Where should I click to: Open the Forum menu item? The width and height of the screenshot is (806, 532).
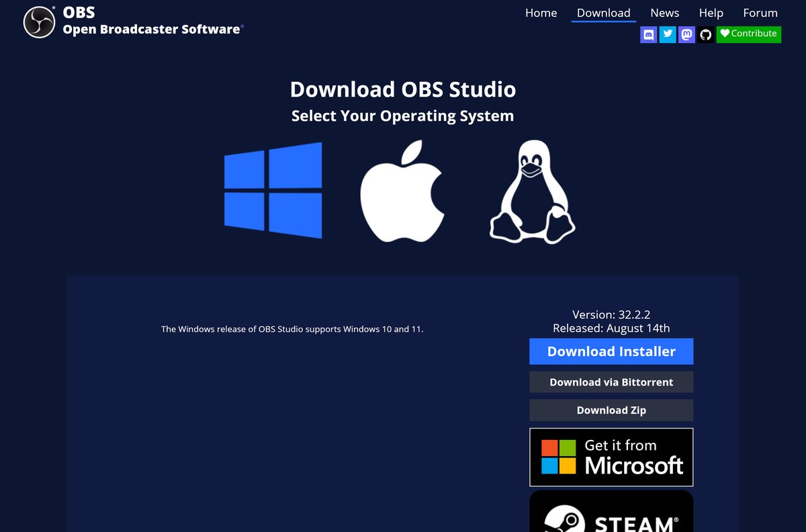click(760, 13)
